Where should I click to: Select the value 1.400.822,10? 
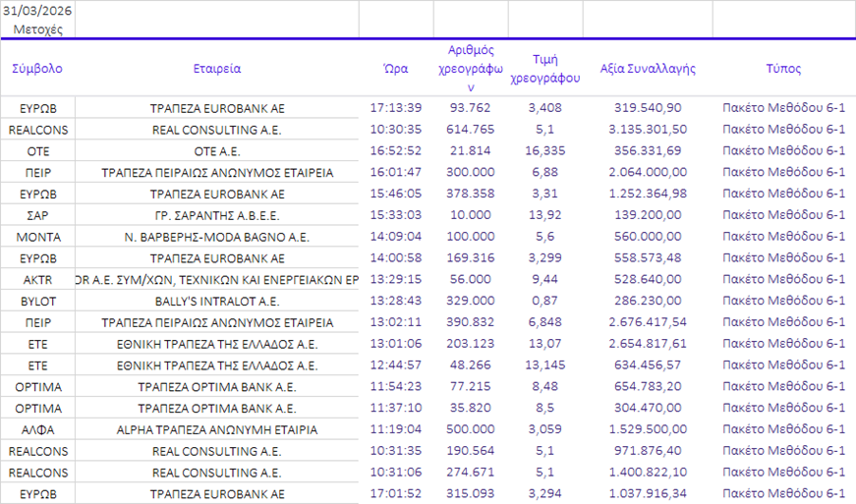click(x=648, y=473)
